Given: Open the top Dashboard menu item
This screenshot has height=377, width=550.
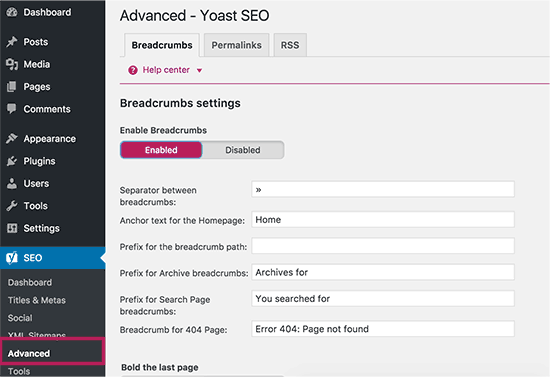Looking at the screenshot, I should pos(47,12).
